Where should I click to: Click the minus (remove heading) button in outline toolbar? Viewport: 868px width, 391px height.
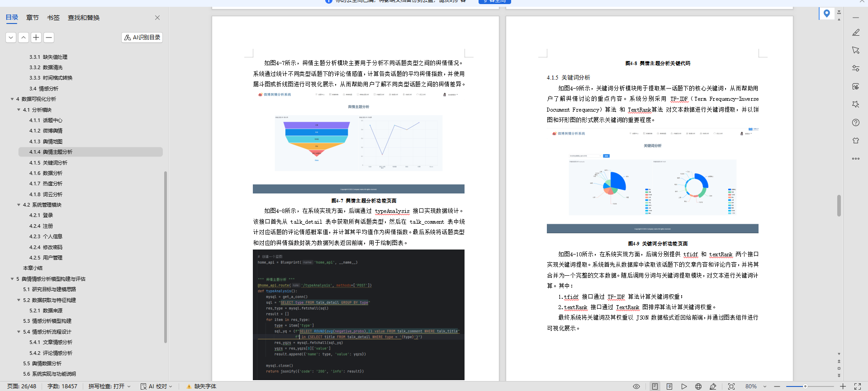(x=49, y=38)
